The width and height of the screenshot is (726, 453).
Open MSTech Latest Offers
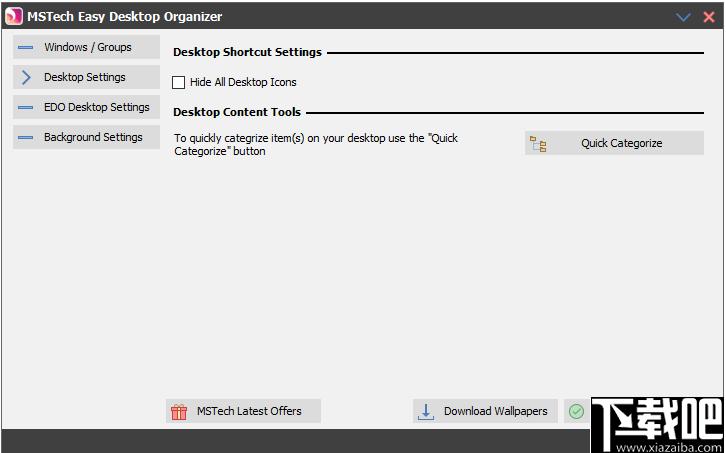tap(243, 411)
